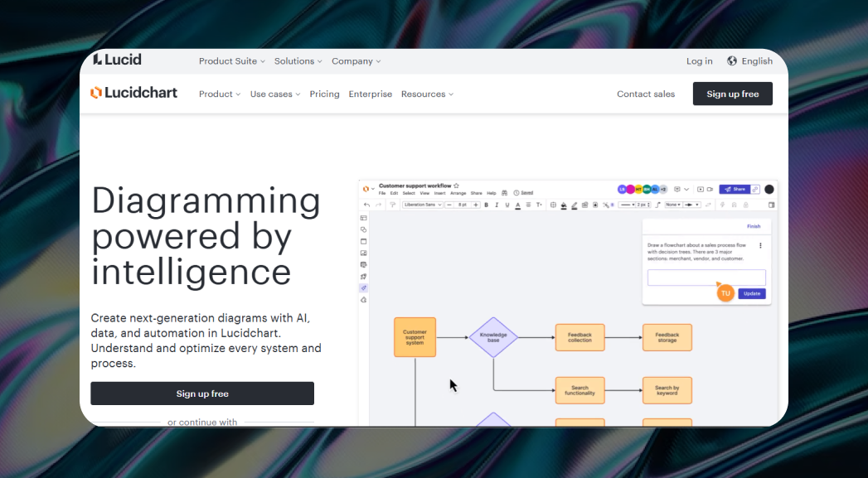
Task: Open the line style dropdown
Action: pyautogui.click(x=626, y=205)
